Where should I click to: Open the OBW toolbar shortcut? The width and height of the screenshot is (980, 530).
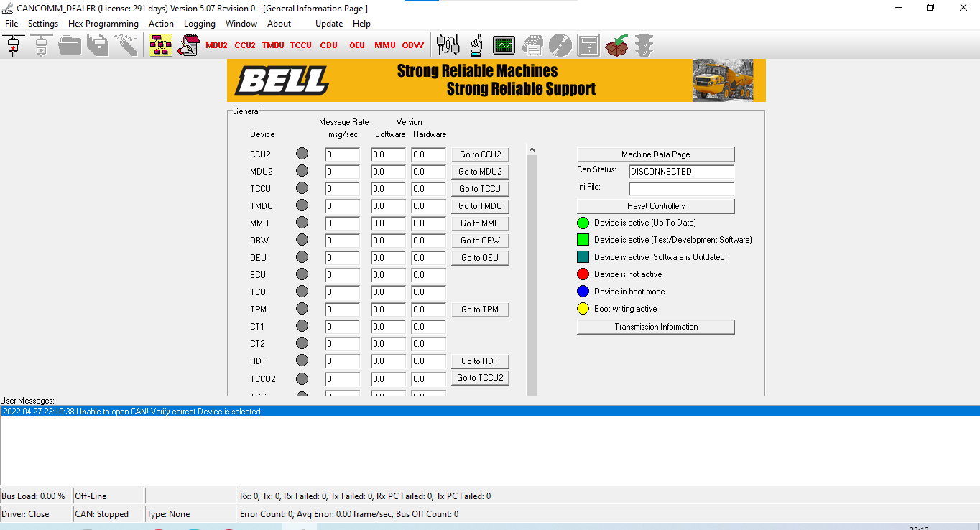(412, 45)
